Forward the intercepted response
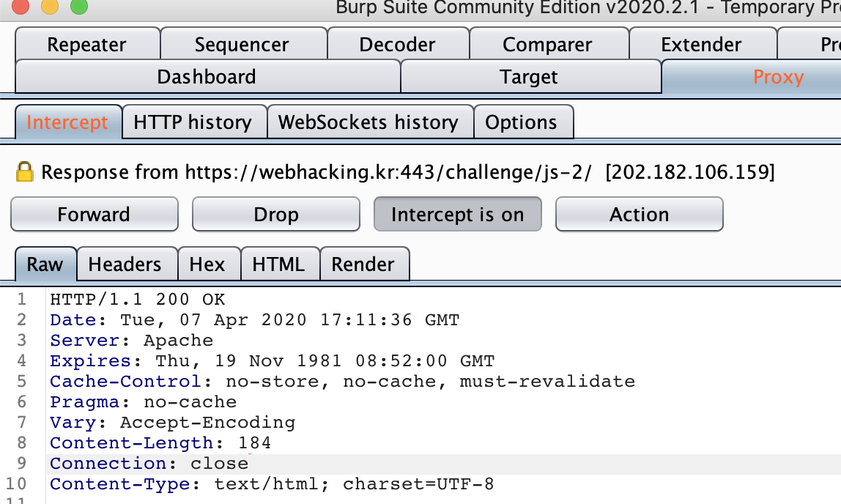Image resolution: width=841 pixels, height=504 pixels. tap(95, 215)
